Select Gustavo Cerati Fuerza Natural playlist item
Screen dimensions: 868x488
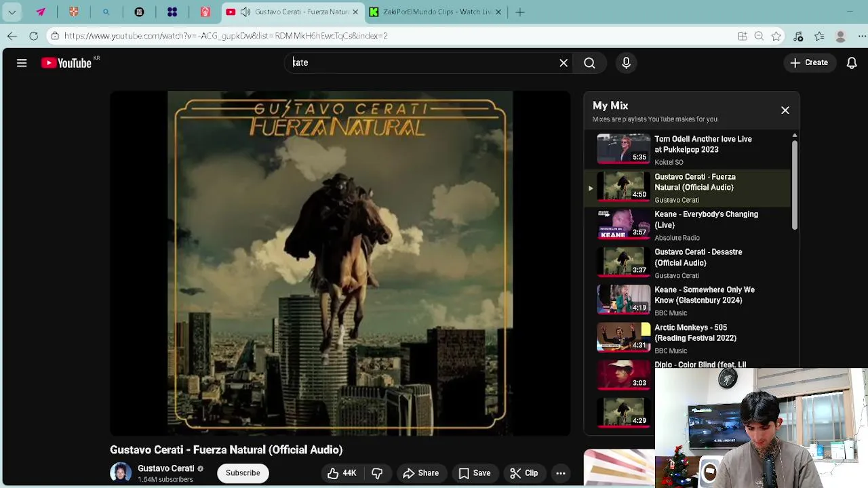688,188
